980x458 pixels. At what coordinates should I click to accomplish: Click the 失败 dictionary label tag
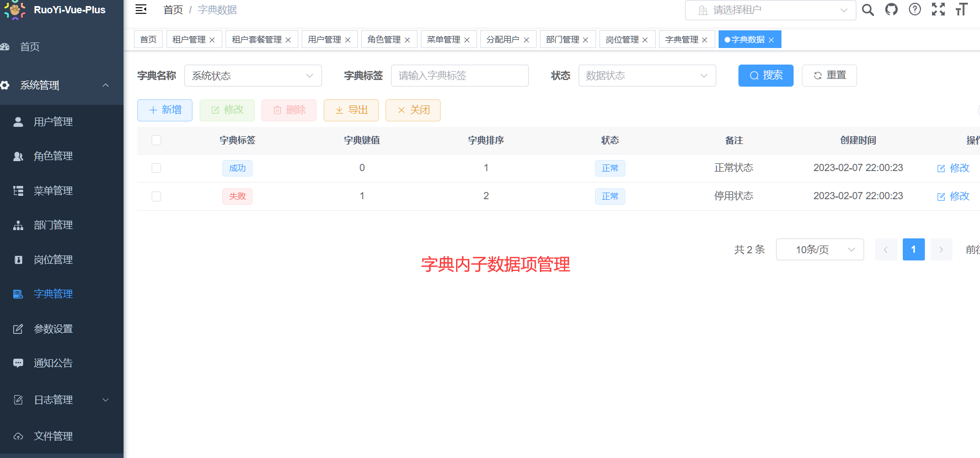(237, 196)
